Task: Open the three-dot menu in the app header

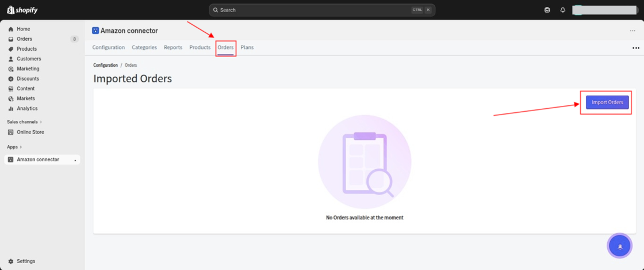Action: click(x=632, y=31)
